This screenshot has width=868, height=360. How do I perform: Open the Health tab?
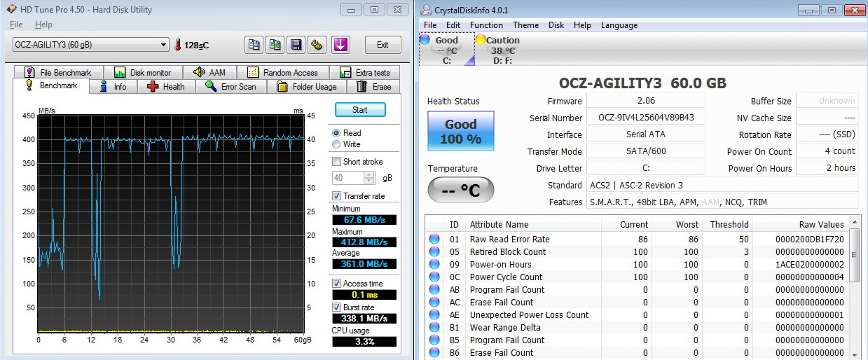point(166,87)
